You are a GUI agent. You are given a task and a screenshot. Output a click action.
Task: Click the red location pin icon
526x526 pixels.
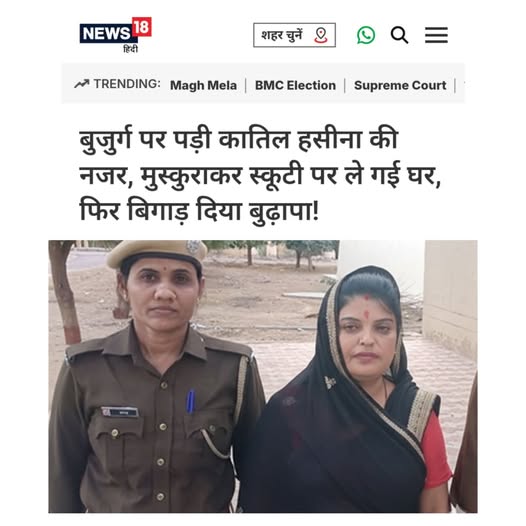click(321, 35)
